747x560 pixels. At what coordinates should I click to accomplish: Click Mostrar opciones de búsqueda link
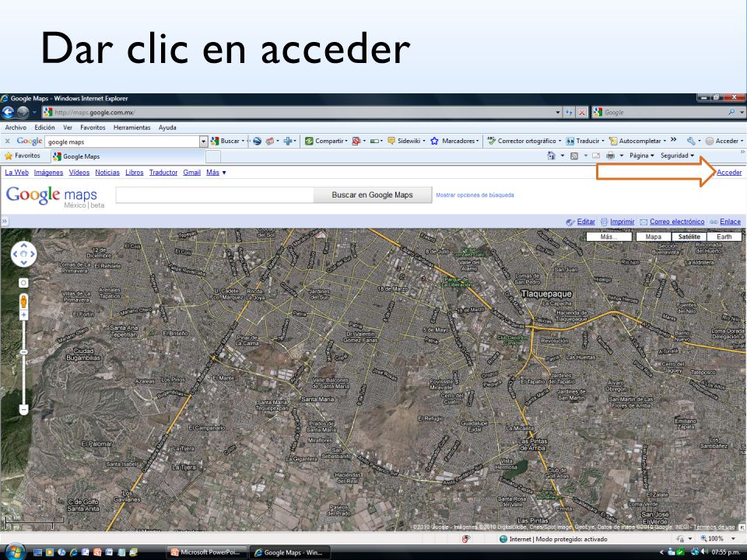coord(475,194)
